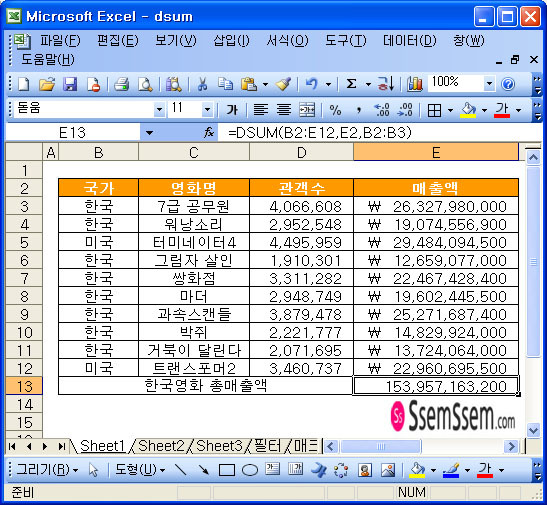Open Borders style dropdown arrow
Image resolution: width=547 pixels, height=505 pixels.
point(450,111)
